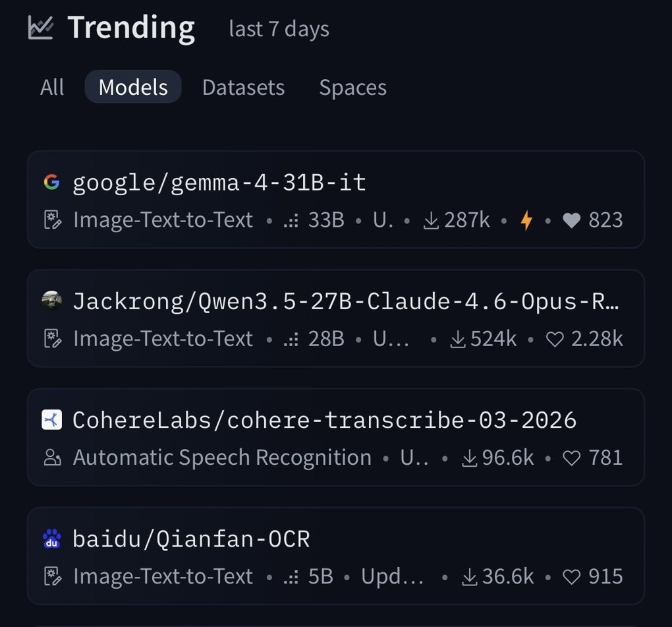Click the Google logo avatar
This screenshot has width=672, height=627.
[51, 182]
